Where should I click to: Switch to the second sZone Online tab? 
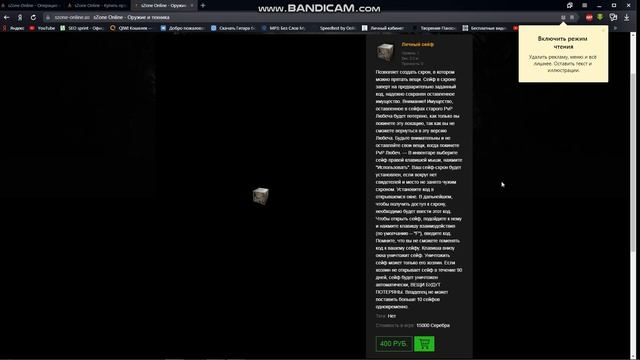[x=98, y=5]
